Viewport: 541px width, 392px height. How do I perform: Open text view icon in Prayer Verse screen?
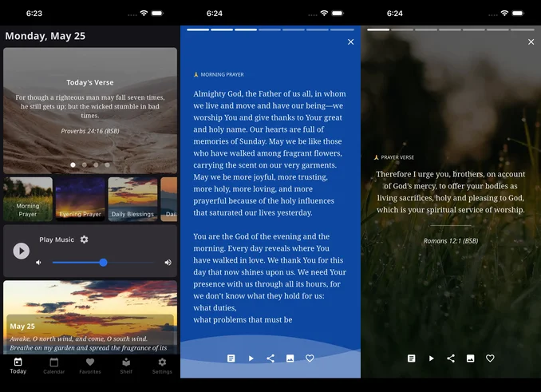click(x=411, y=358)
